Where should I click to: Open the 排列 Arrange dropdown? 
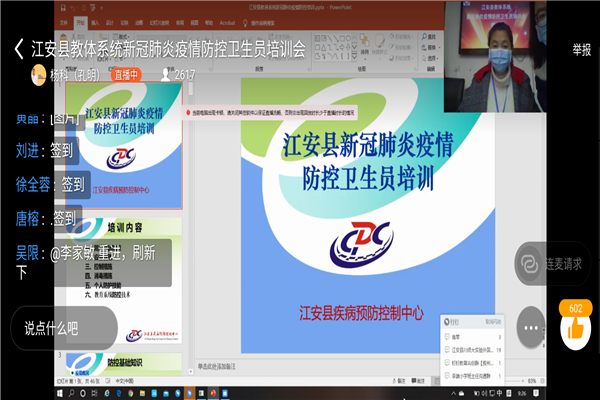coord(365,45)
